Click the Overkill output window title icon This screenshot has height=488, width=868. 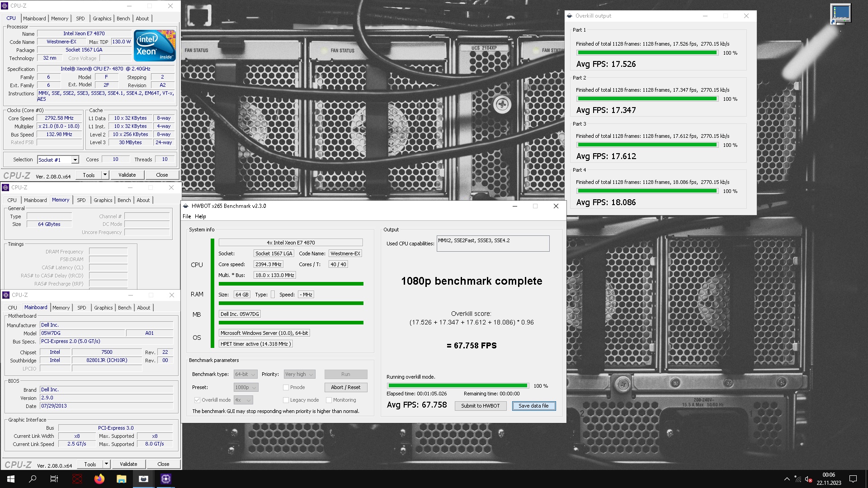569,16
